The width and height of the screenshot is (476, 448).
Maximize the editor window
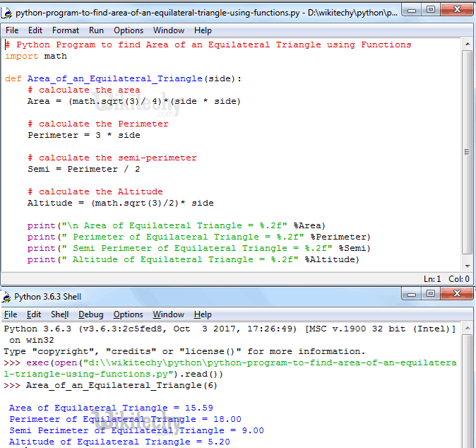click(431, 10)
